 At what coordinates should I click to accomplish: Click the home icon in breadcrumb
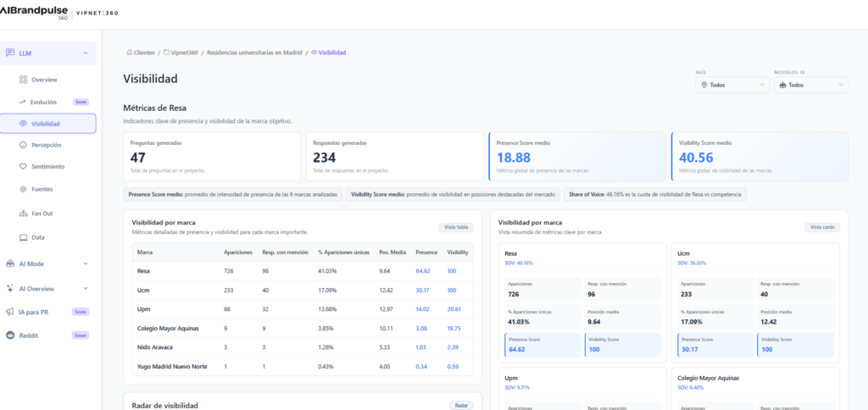point(130,53)
